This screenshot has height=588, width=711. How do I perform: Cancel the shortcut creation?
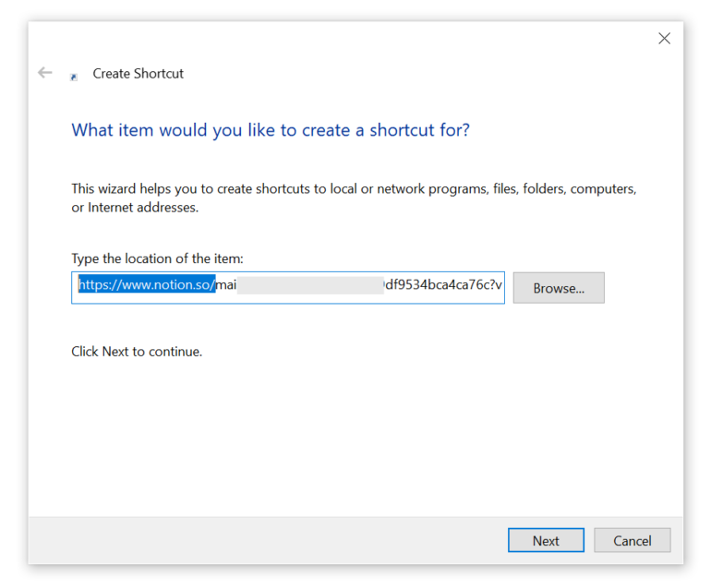632,541
